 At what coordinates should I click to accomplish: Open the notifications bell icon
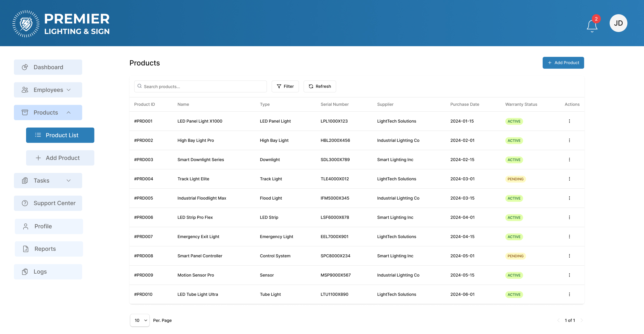pos(592,25)
